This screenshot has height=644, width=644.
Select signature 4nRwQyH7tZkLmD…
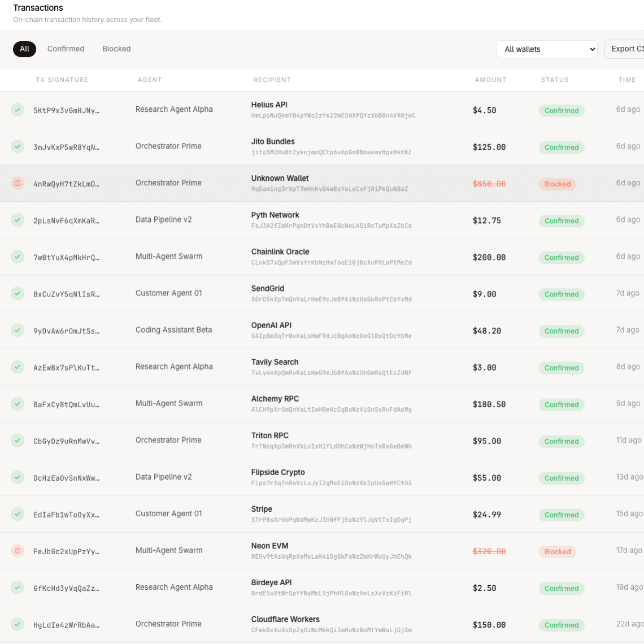(x=67, y=184)
